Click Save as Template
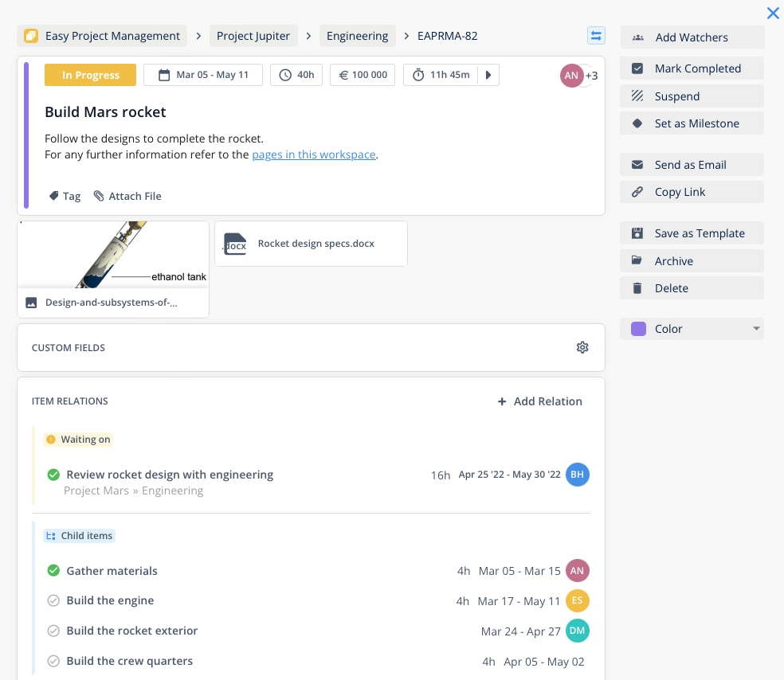Screen dimensions: 784x680 click(692, 233)
